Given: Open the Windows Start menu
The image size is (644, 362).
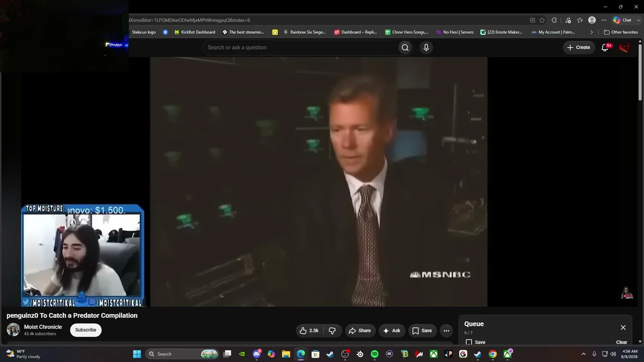Looking at the screenshot, I should coord(137,354).
